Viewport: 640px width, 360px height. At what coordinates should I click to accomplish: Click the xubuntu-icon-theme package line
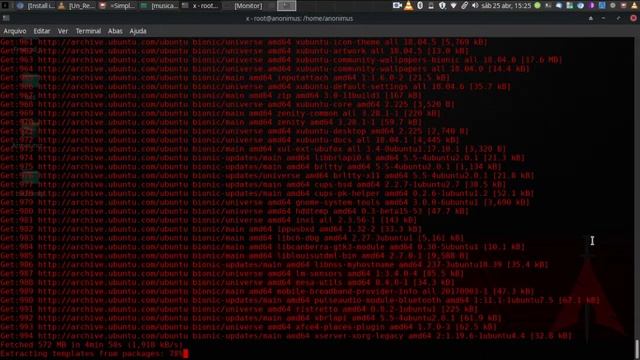[x=244, y=42]
